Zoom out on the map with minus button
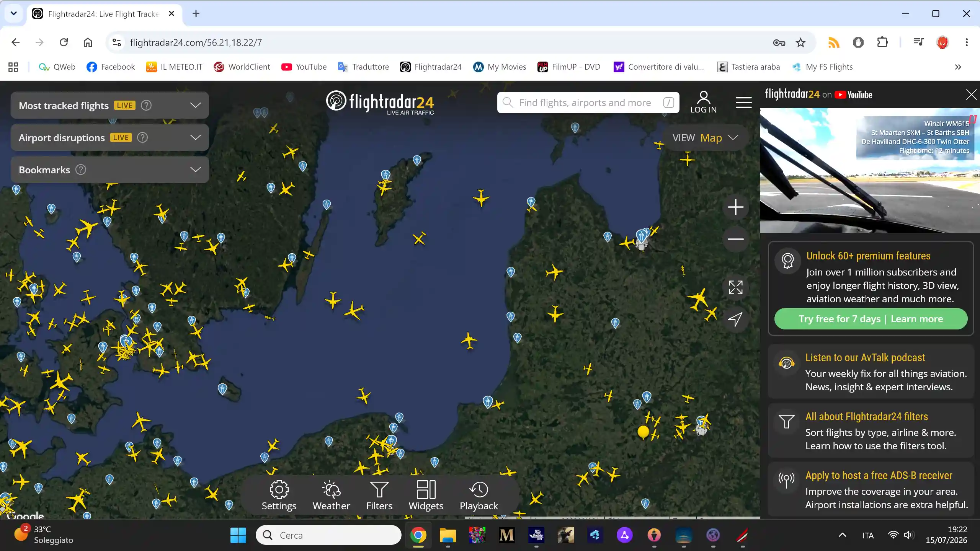The width and height of the screenshot is (980, 551). tap(735, 239)
